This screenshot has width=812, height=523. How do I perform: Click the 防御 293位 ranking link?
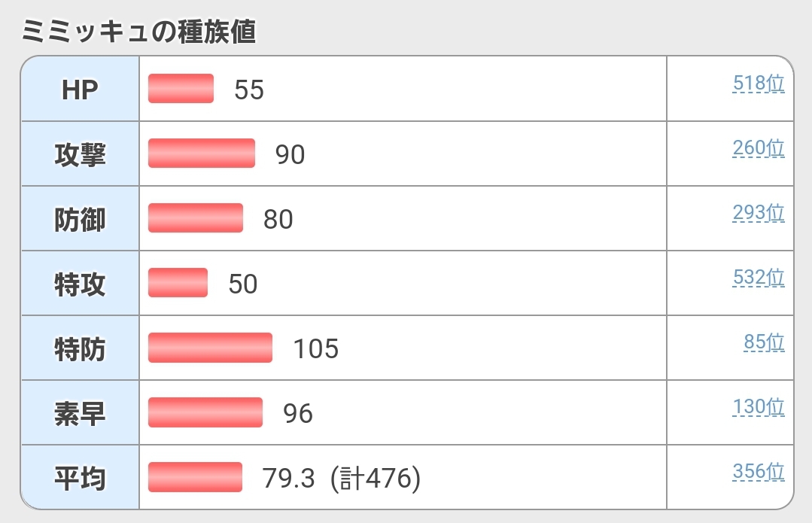click(x=758, y=214)
